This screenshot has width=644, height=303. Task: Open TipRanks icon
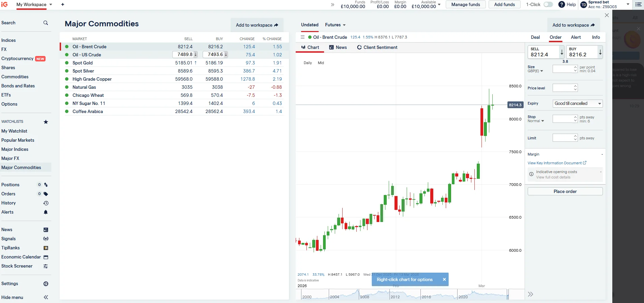click(46, 248)
